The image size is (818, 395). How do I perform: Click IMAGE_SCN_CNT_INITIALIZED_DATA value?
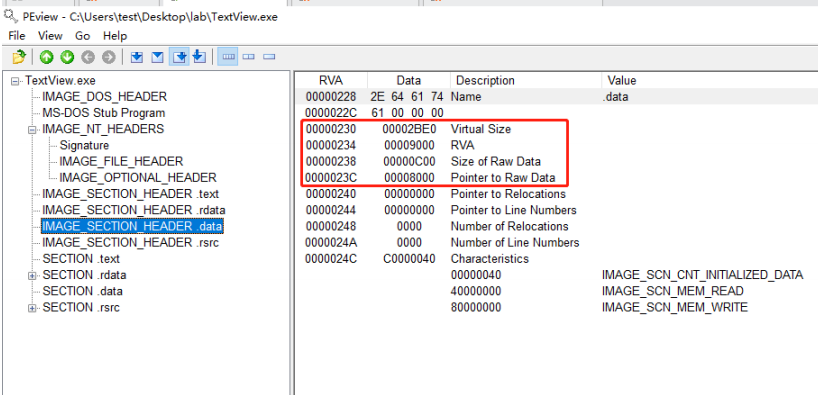pos(702,275)
